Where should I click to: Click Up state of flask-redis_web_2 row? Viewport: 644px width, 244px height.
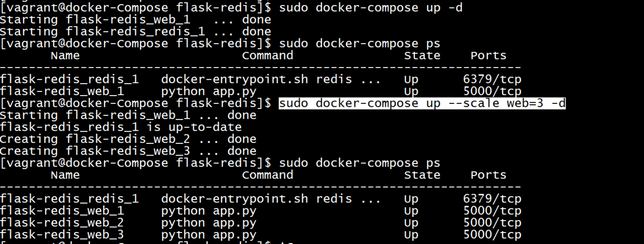point(411,223)
